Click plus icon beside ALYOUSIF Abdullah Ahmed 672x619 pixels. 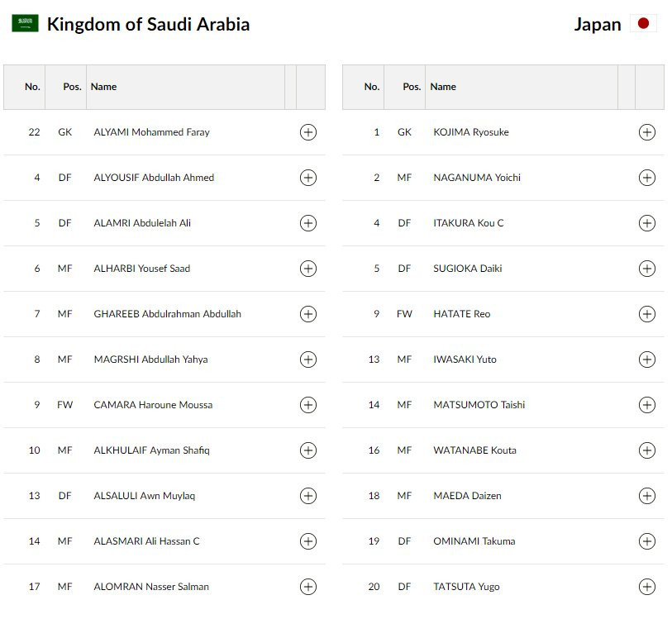(307, 178)
